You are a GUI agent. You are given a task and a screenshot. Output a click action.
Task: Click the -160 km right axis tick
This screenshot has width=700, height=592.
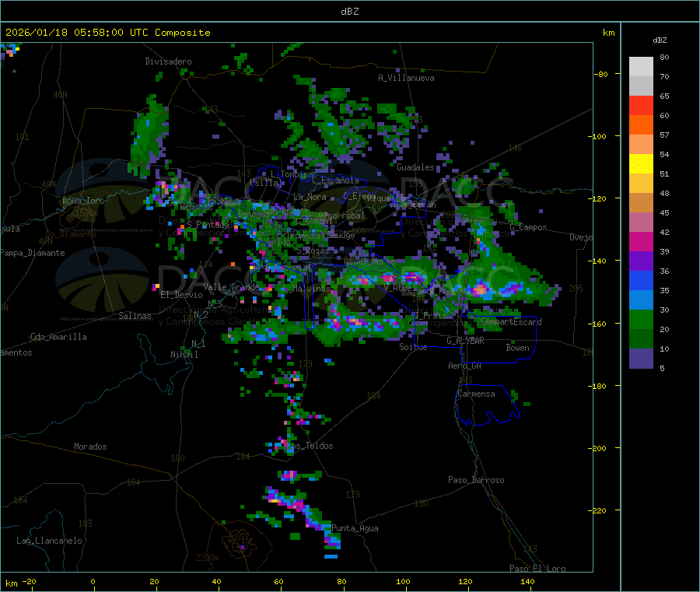(x=599, y=324)
